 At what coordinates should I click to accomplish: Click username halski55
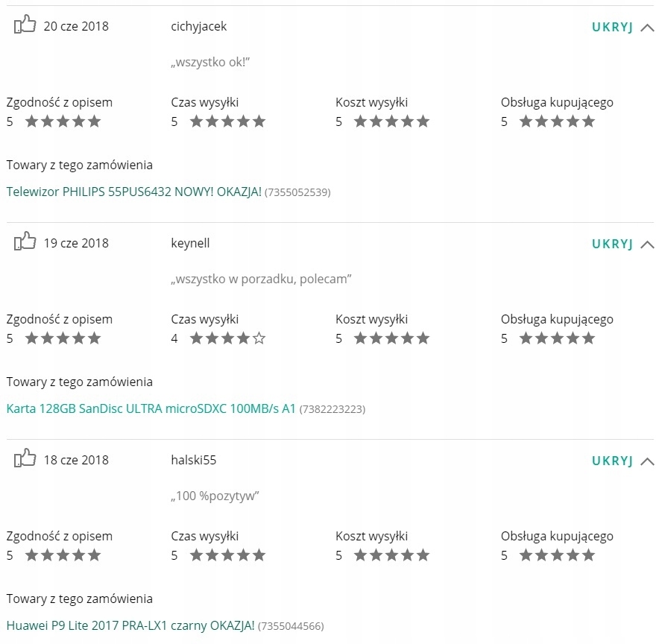193,460
